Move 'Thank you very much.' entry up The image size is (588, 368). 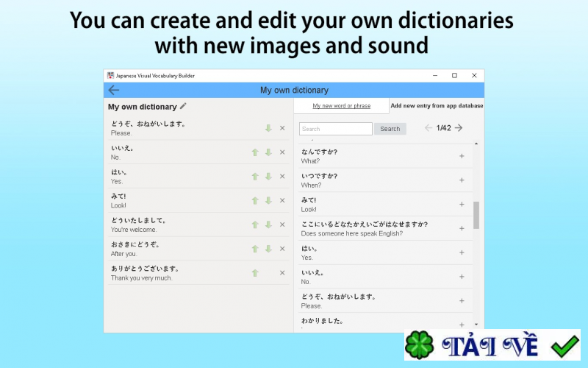[x=255, y=273]
